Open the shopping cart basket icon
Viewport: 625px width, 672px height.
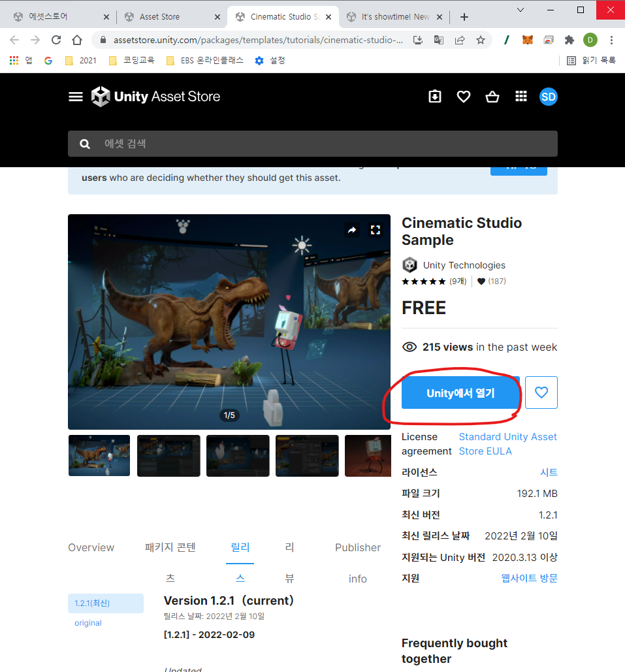pyautogui.click(x=492, y=97)
